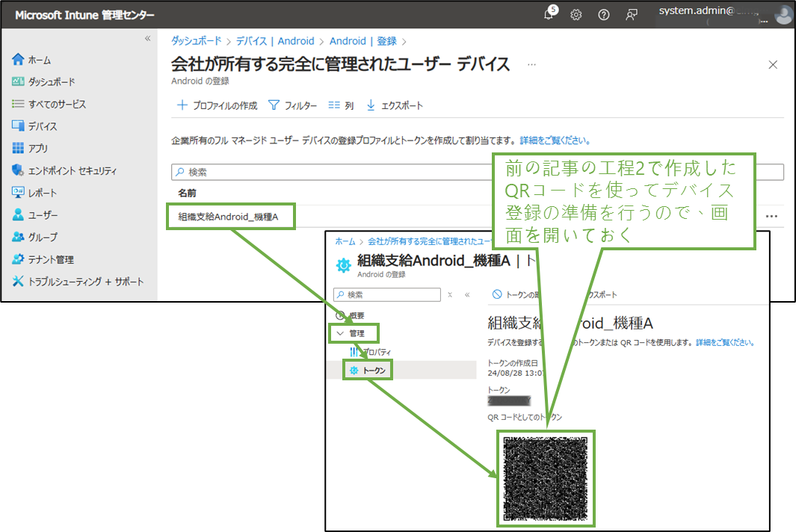796x532 pixels.
Task: Open profile 組織支給Android_機種A in the list
Action: click(x=229, y=217)
